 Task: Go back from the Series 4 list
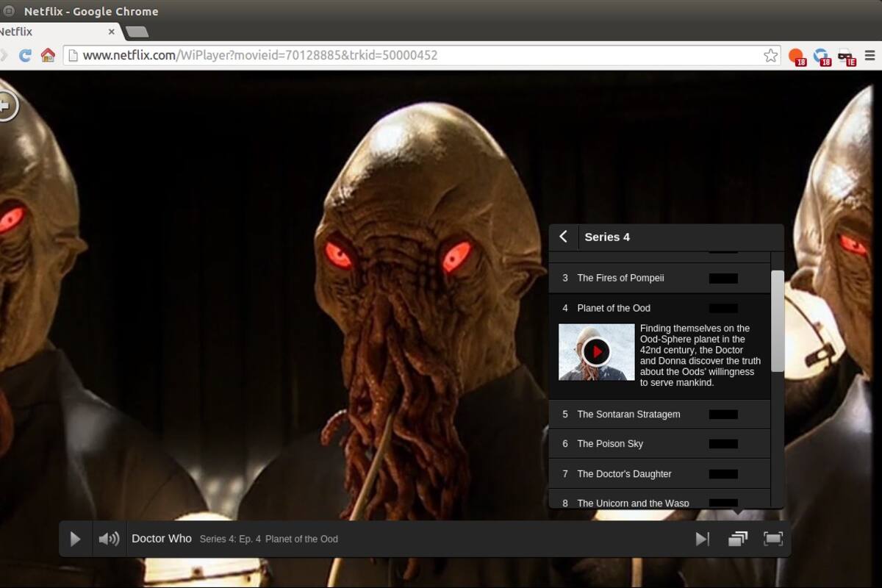point(564,237)
